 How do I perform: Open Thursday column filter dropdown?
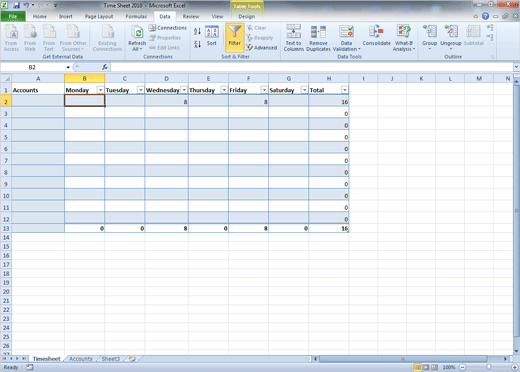point(224,90)
